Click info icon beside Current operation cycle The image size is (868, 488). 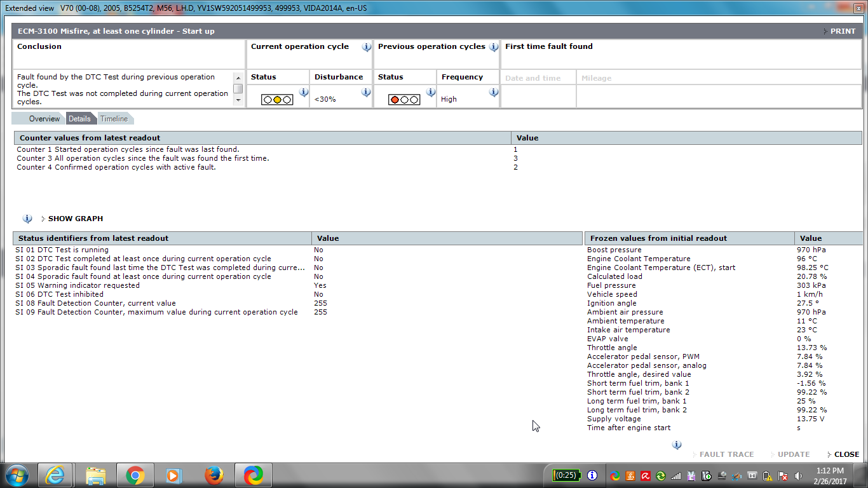(367, 47)
